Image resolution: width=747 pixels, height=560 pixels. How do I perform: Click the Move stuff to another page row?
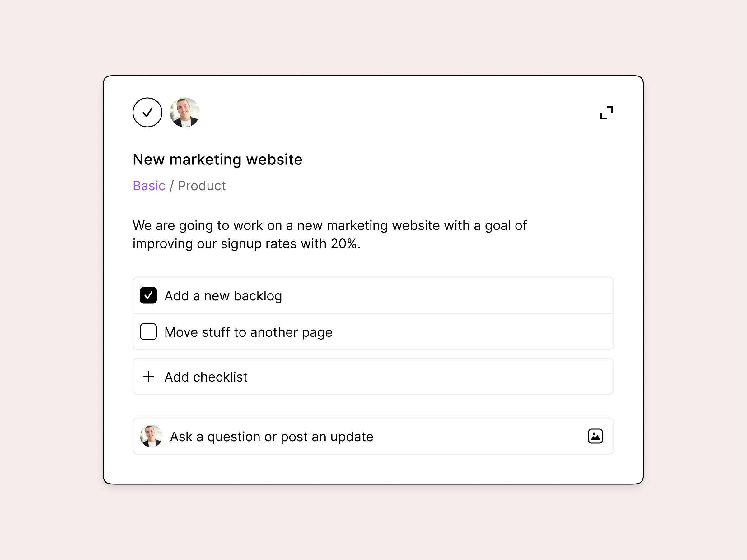(x=248, y=332)
